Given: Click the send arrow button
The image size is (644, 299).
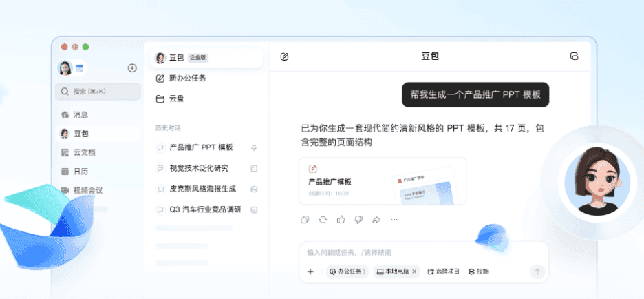Looking at the screenshot, I should click(537, 271).
